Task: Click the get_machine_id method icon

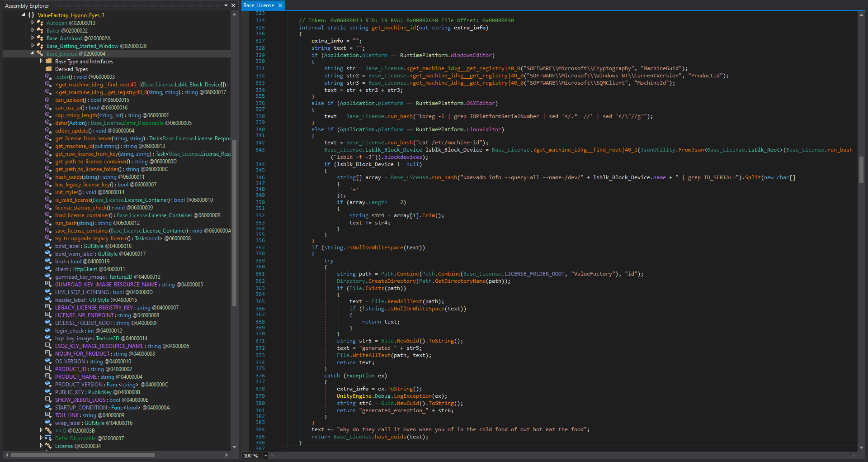Action: point(48,146)
